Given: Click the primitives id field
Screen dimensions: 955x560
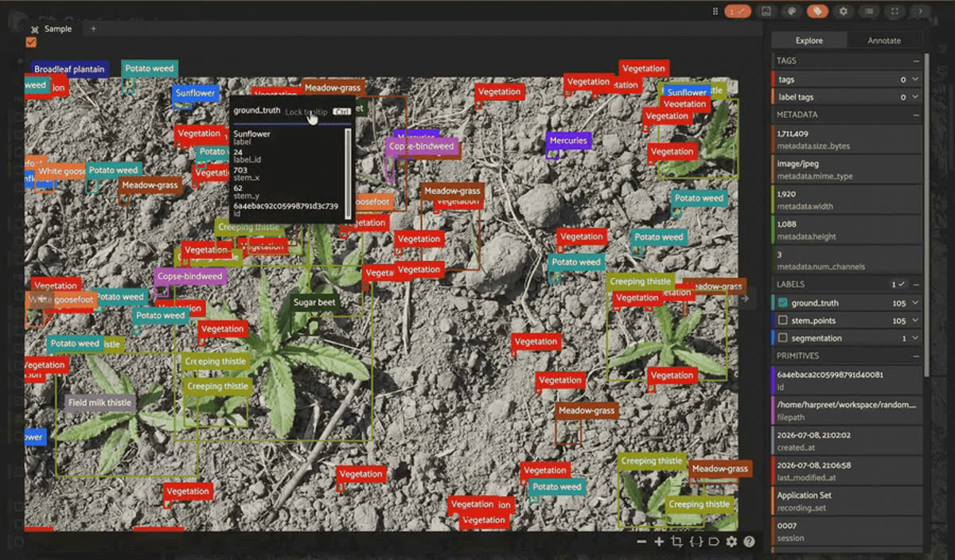Looking at the screenshot, I should (848, 379).
